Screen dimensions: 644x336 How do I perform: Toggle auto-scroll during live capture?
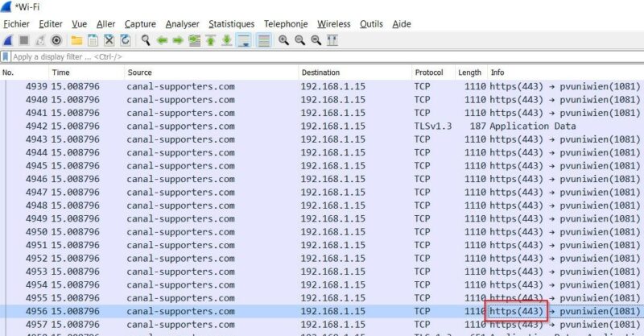tap(244, 40)
